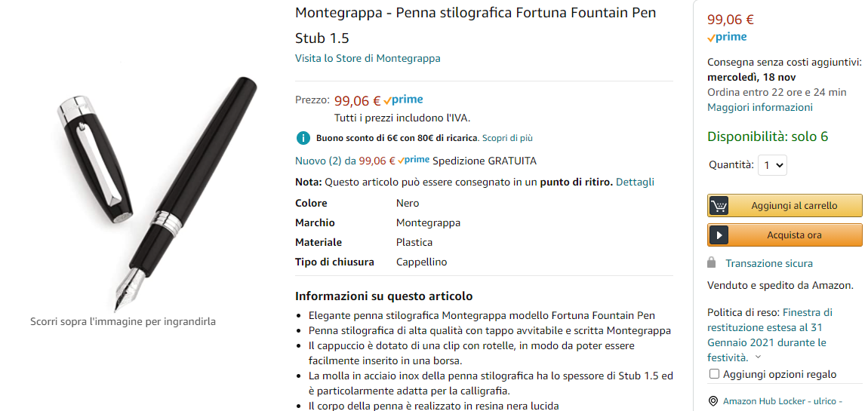Screen dimensions: 868x411
Task: Open the Quantità dropdown
Action: (773, 164)
